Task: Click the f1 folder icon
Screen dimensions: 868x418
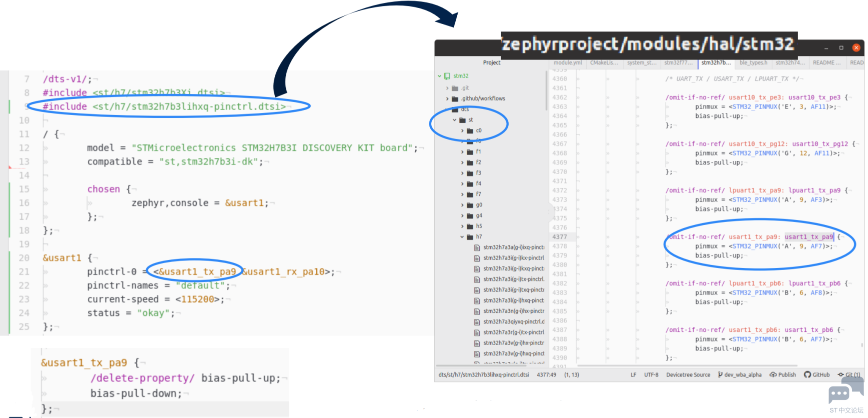Action: coord(470,151)
